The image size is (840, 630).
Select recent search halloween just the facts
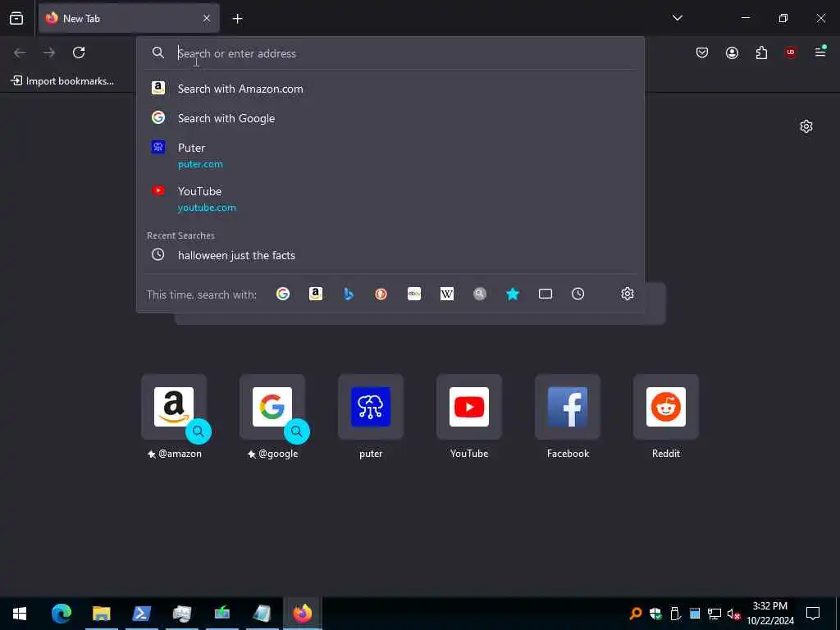coord(390,255)
